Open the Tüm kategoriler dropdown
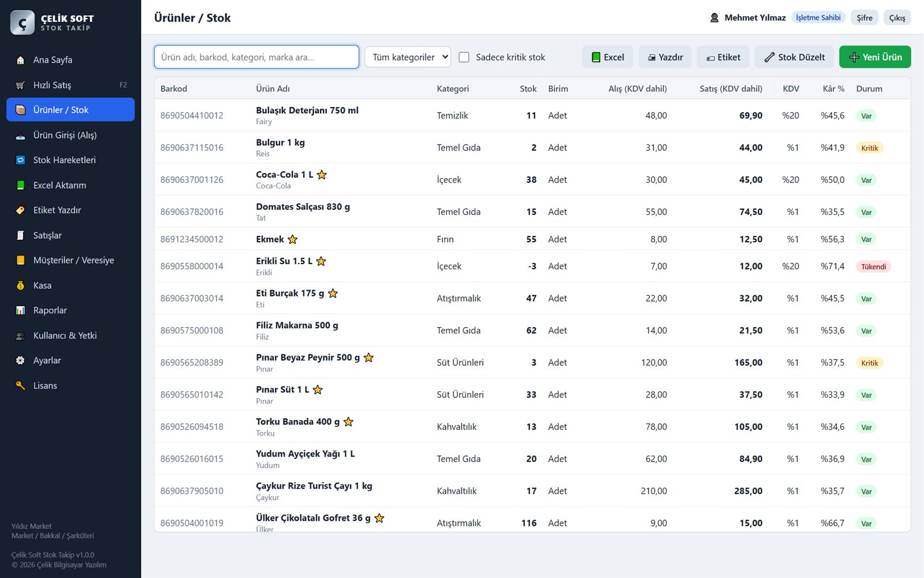924x578 pixels. (x=408, y=57)
